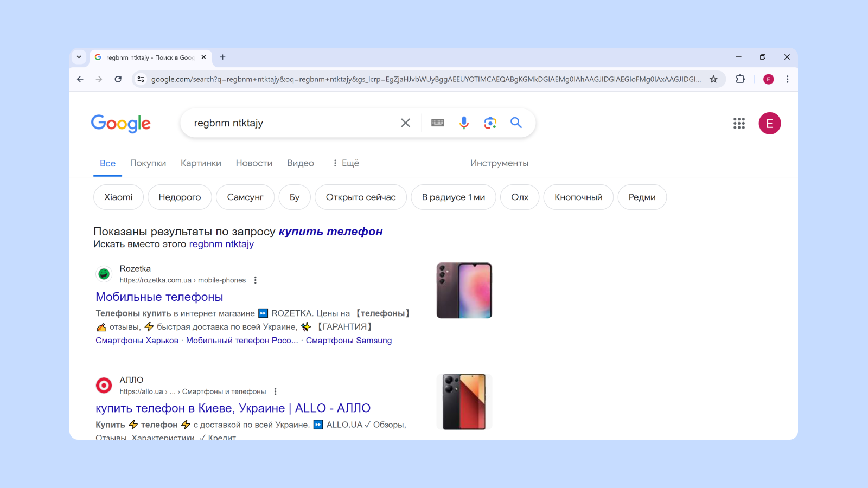Expand the 'Ещё' search categories menu

(x=346, y=163)
